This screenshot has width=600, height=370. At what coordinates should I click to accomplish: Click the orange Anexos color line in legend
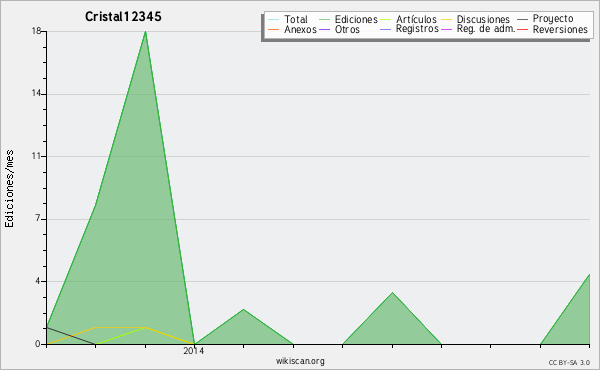pos(274,30)
